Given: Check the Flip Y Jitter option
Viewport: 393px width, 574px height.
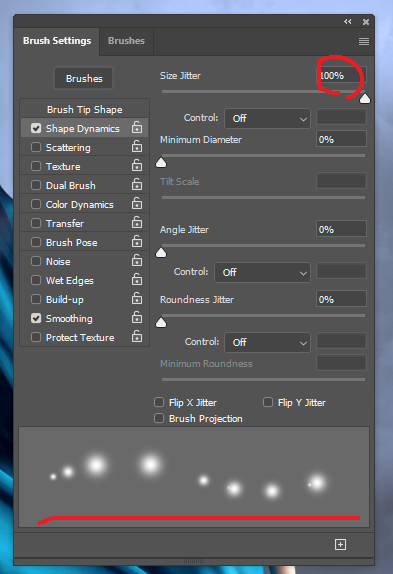Looking at the screenshot, I should 268,402.
